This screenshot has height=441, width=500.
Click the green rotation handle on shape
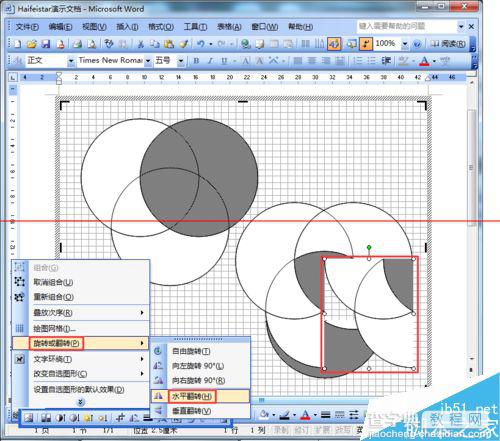coord(369,247)
